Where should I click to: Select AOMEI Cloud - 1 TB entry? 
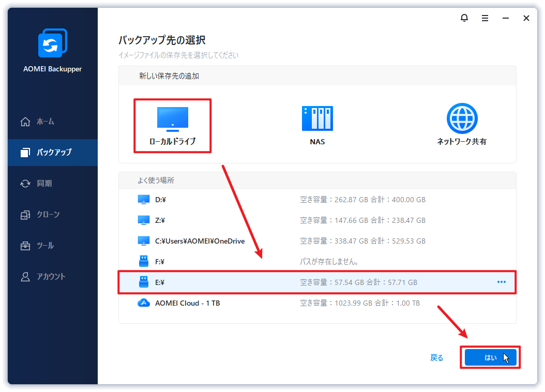(187, 303)
